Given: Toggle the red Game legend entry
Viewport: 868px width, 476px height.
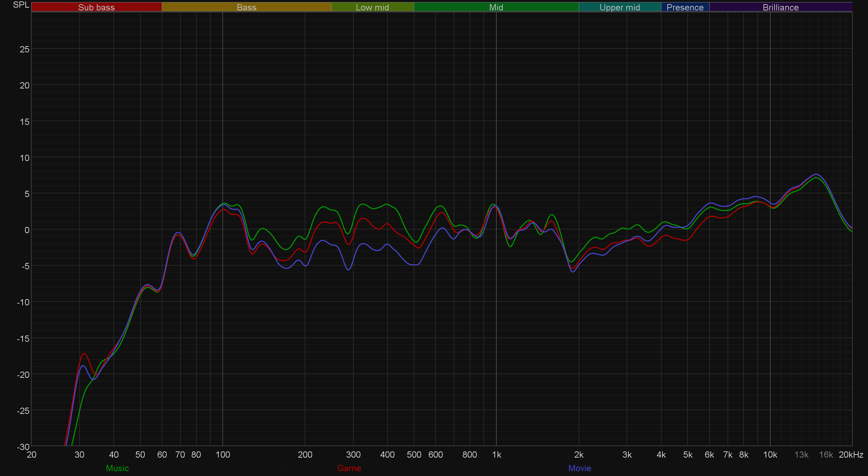Looking at the screenshot, I should point(349,468).
